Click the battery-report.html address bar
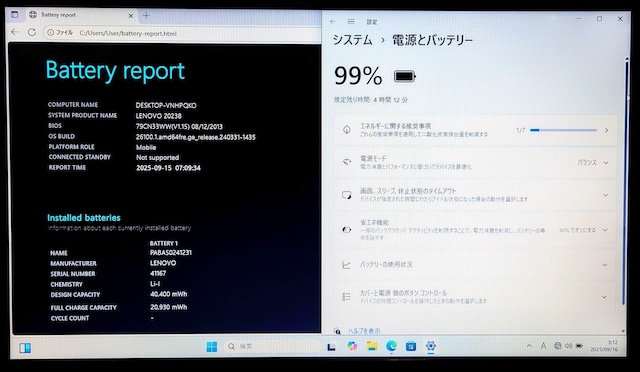This screenshot has height=372, width=640. (x=182, y=33)
